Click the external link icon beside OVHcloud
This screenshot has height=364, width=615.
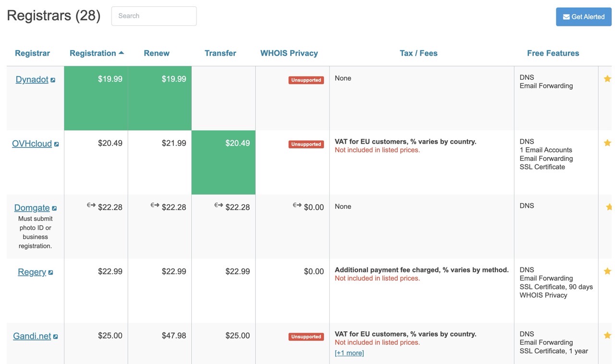[56, 144]
